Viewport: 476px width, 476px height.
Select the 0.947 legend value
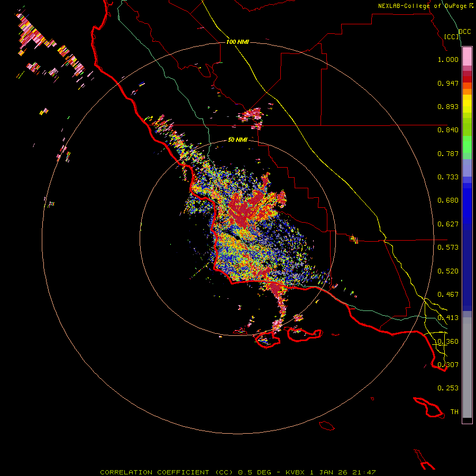click(448, 83)
